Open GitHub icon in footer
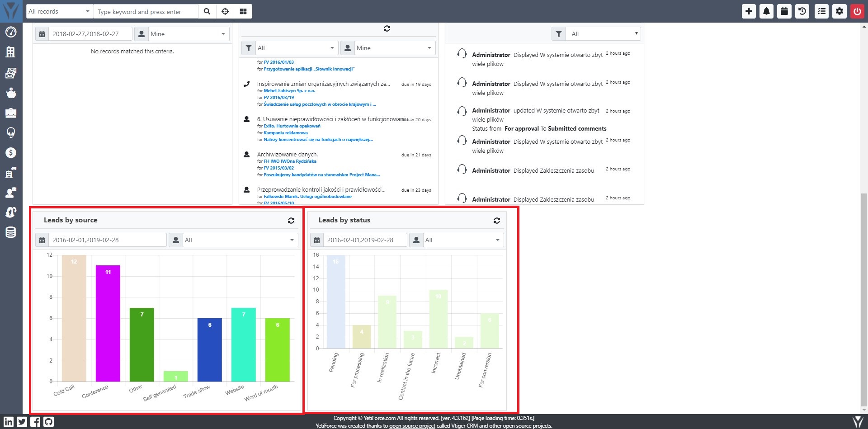The width and height of the screenshot is (868, 429). tap(49, 422)
